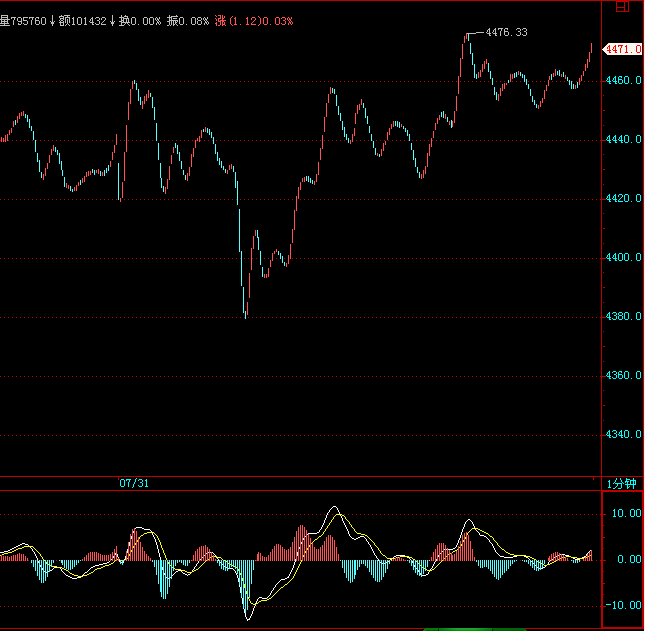
Task: Click the MACD 10.00 axis label
Action: [625, 514]
